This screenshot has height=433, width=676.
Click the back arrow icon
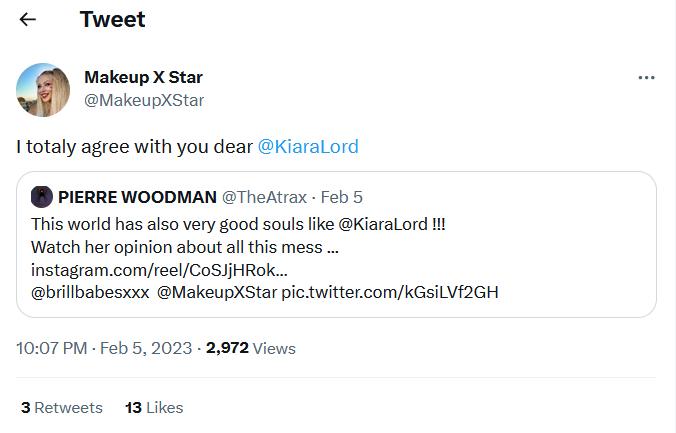[28, 19]
